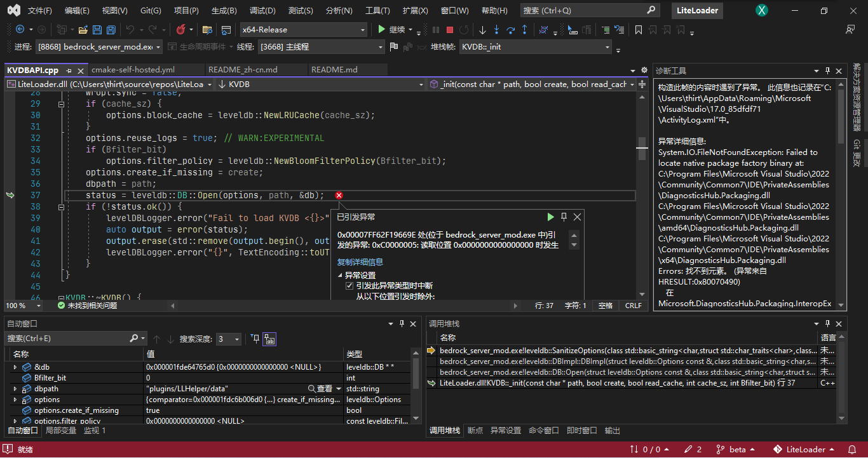
Task: Click the search magnifier icon in title bar
Action: pyautogui.click(x=651, y=10)
